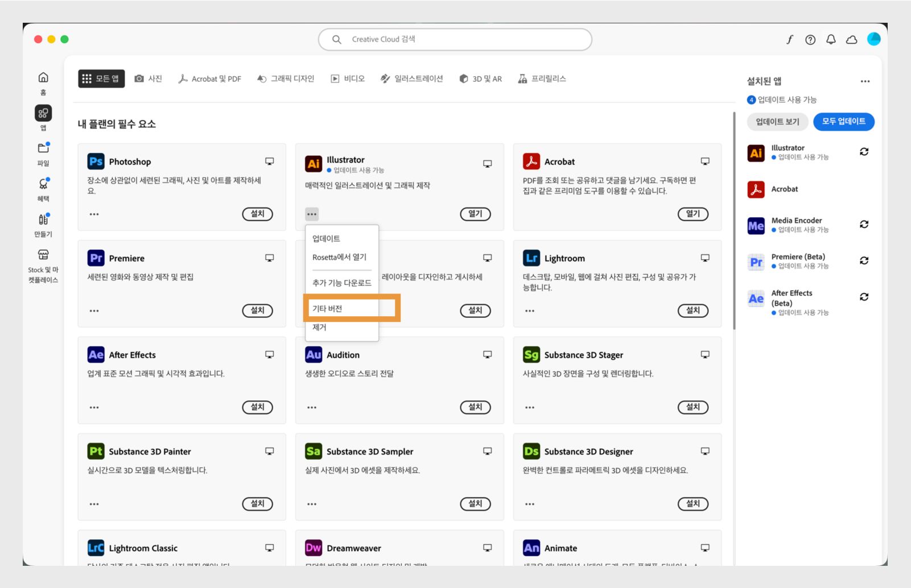The width and height of the screenshot is (911, 588).
Task: Click the Illustrator app icon in the card
Action: pyautogui.click(x=314, y=164)
